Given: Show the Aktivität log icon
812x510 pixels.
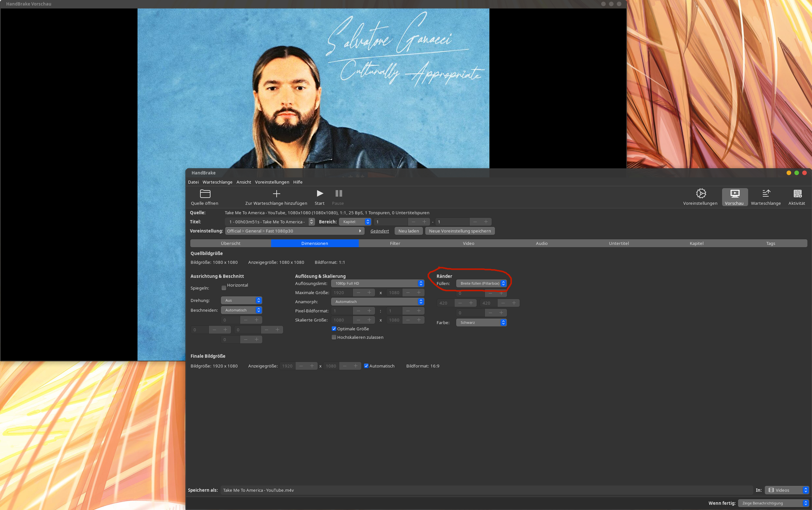Looking at the screenshot, I should (797, 194).
